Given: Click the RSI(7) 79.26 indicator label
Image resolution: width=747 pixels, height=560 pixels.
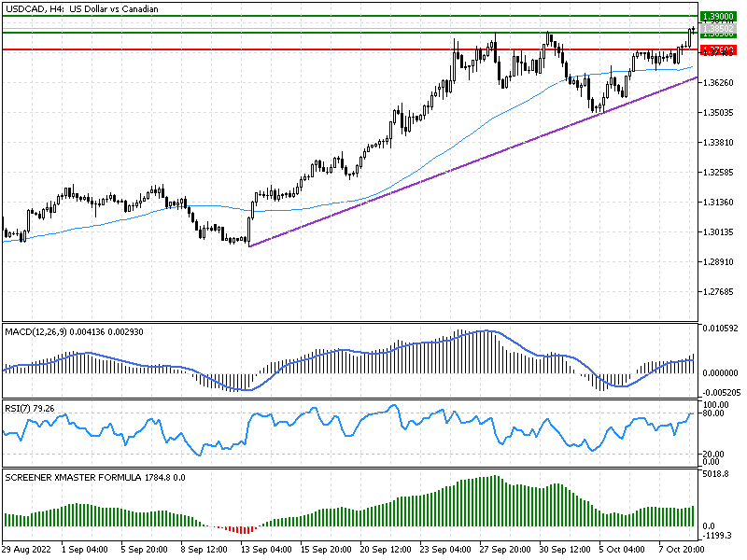Looking at the screenshot, I should (x=30, y=409).
